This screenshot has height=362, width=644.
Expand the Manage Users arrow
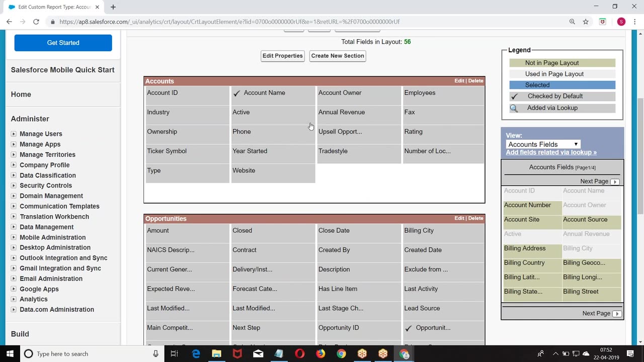click(x=14, y=134)
